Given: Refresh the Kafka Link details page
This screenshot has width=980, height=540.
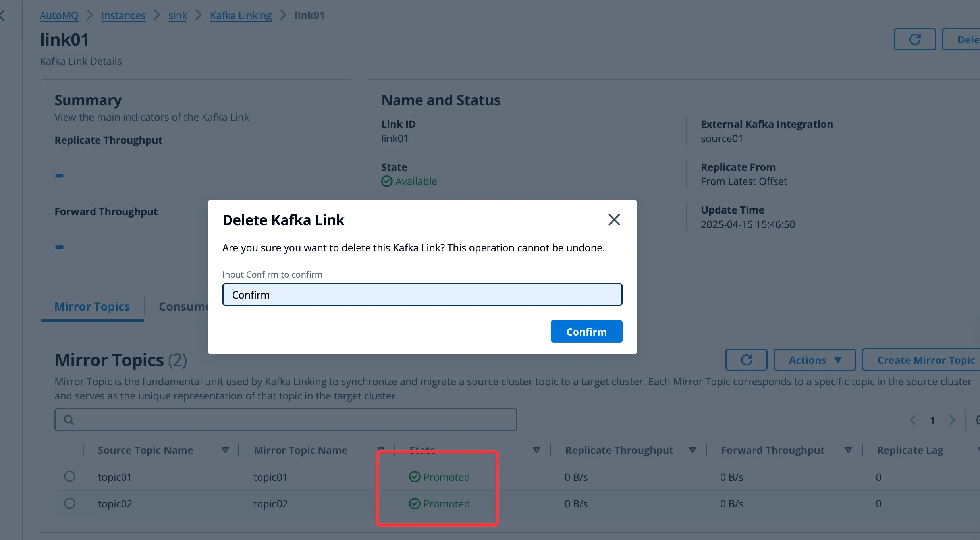Looking at the screenshot, I should (x=914, y=39).
